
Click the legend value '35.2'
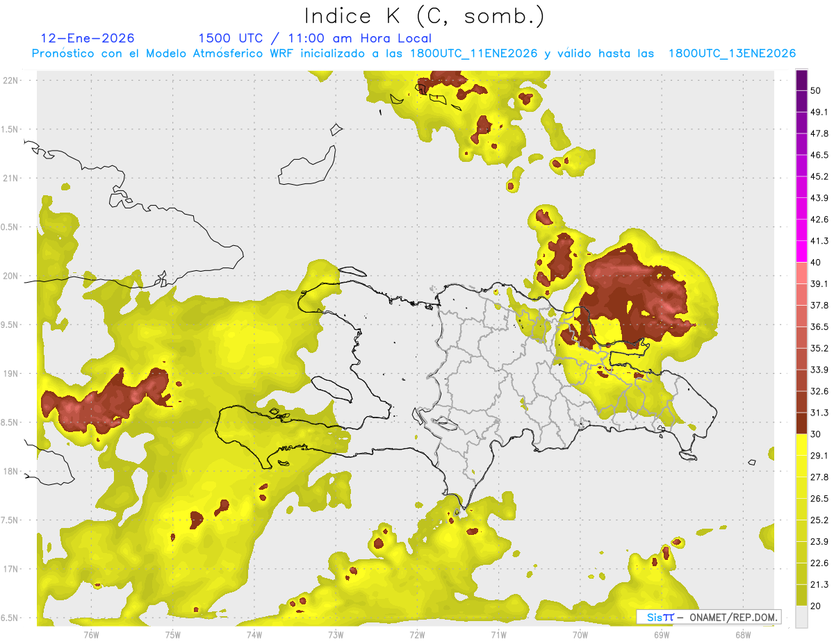click(819, 348)
